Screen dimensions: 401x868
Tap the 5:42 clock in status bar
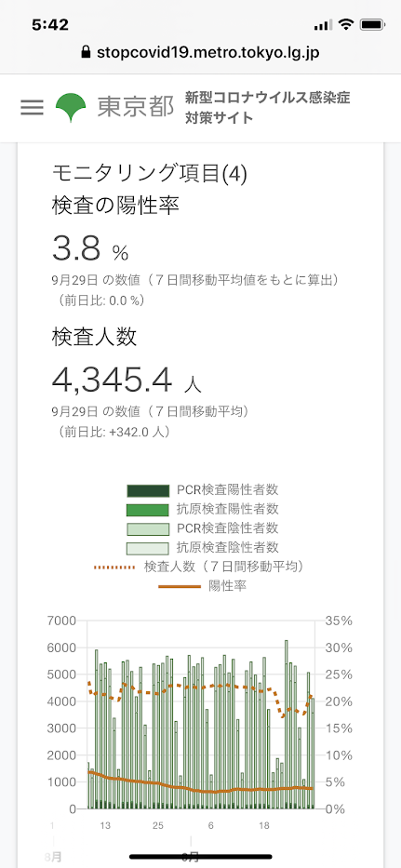point(50,24)
